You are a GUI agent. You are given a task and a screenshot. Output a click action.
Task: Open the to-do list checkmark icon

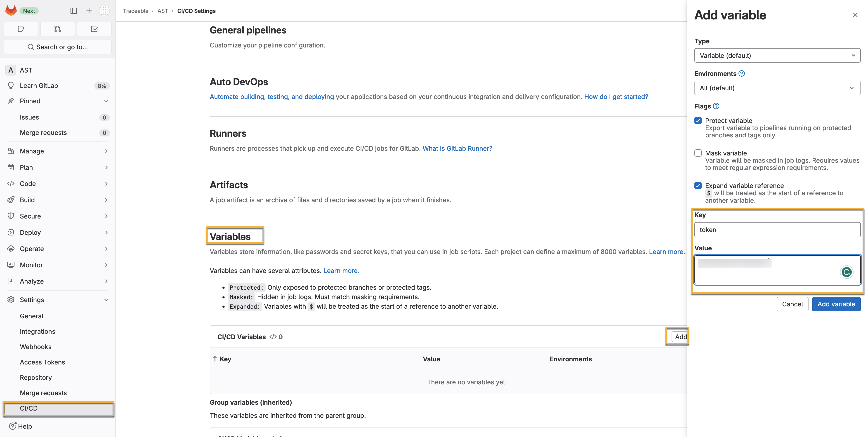click(x=94, y=29)
